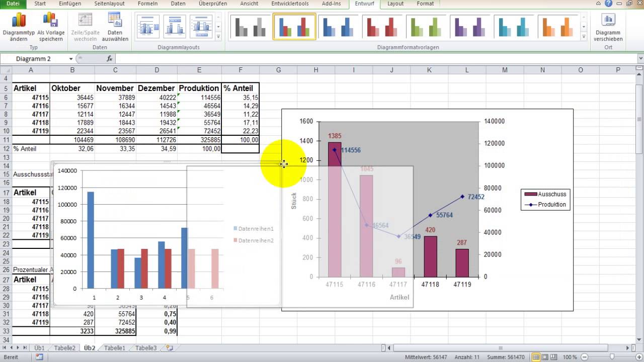Choose the second chart layout thumbnail

click(175, 27)
